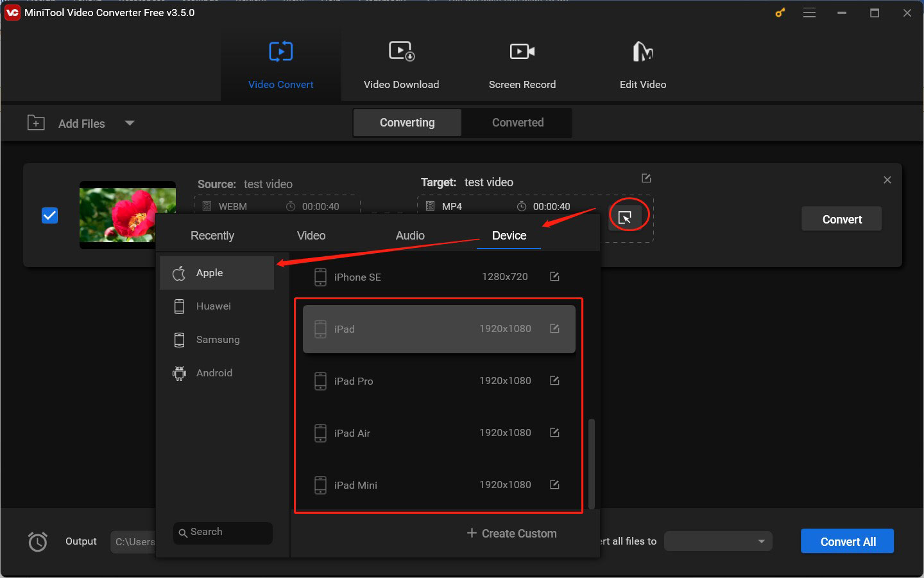Click the key registration icon
This screenshot has width=924, height=578.
tap(780, 12)
